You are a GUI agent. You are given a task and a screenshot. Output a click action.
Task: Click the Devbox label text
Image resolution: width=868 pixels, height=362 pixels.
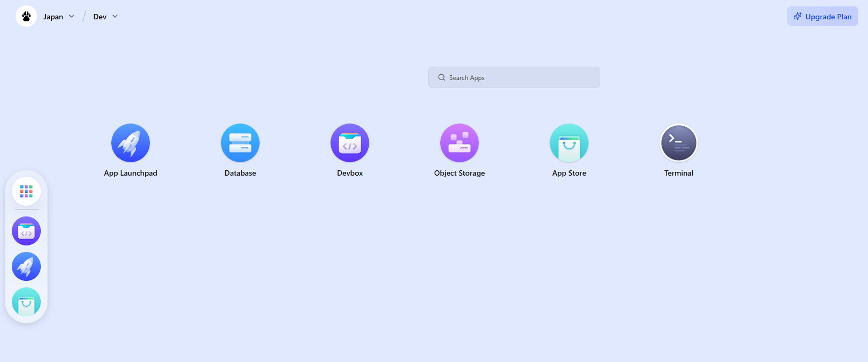point(350,173)
